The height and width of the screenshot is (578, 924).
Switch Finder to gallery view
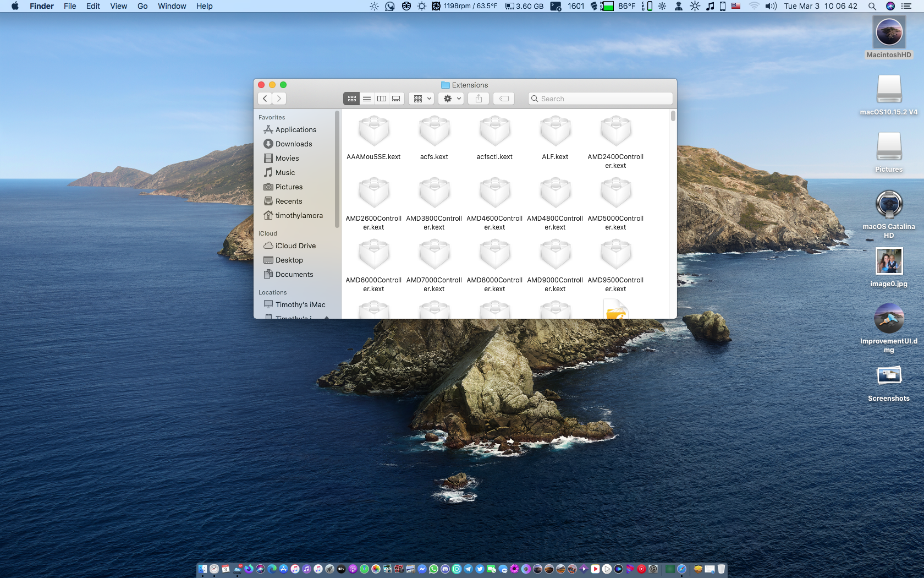[396, 99]
